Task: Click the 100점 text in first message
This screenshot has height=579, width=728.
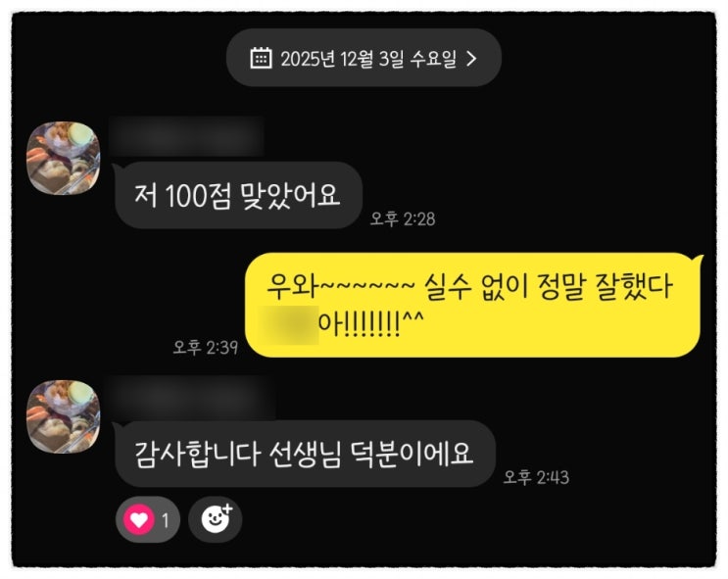Action: [197, 196]
